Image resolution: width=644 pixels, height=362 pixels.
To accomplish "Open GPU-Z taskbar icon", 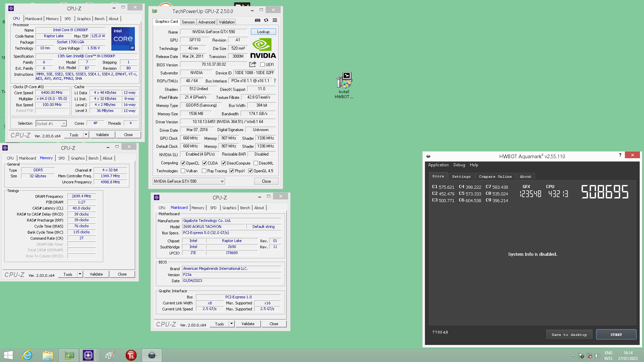I will pyautogui.click(x=69, y=355).
